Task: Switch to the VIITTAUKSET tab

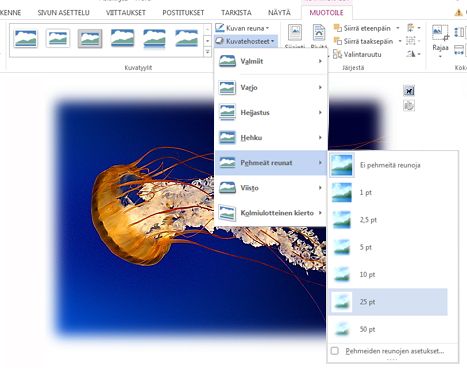Action: 126,13
